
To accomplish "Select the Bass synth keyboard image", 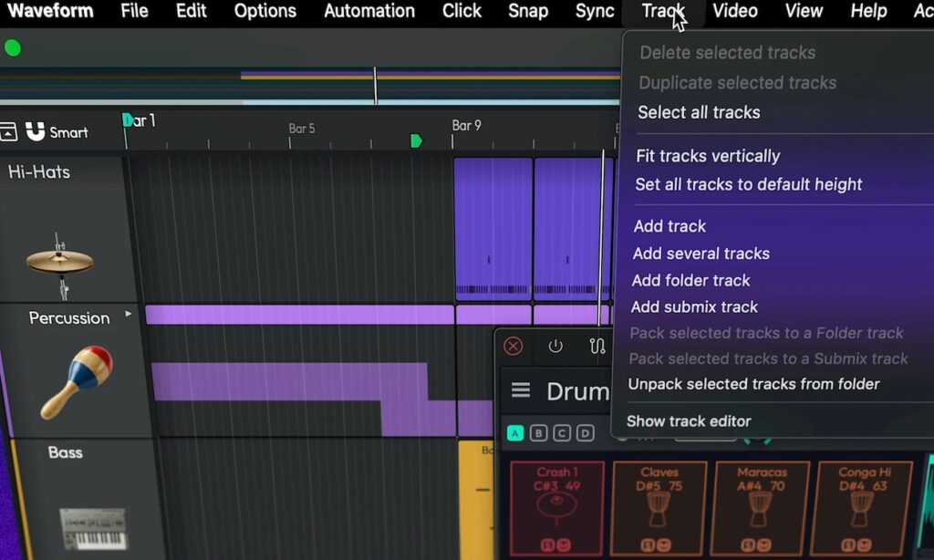I will 94,528.
